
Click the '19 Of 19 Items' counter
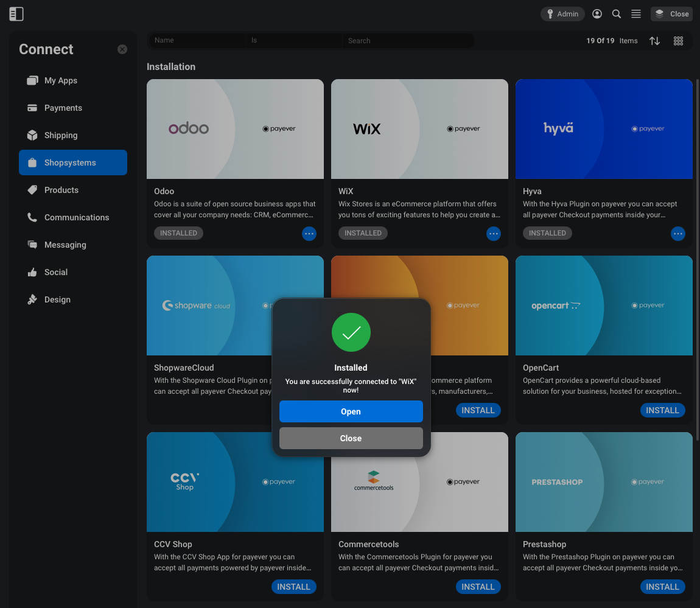pos(612,41)
